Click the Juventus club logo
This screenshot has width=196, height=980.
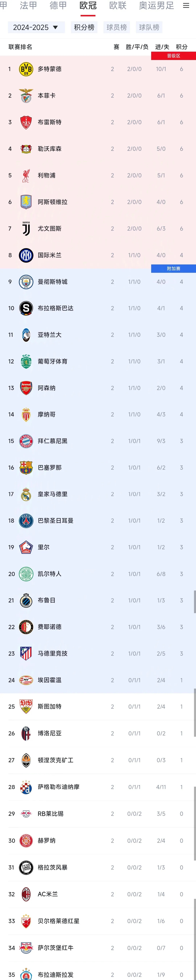click(x=26, y=229)
